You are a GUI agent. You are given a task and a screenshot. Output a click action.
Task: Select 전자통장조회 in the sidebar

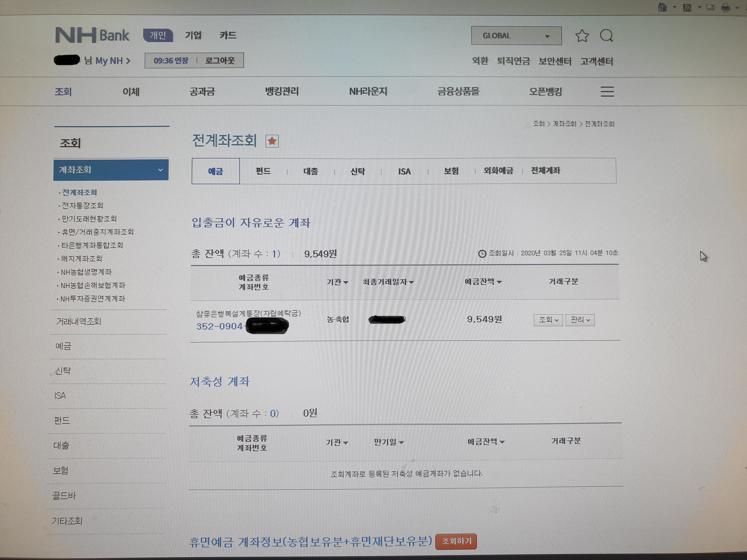(82, 206)
